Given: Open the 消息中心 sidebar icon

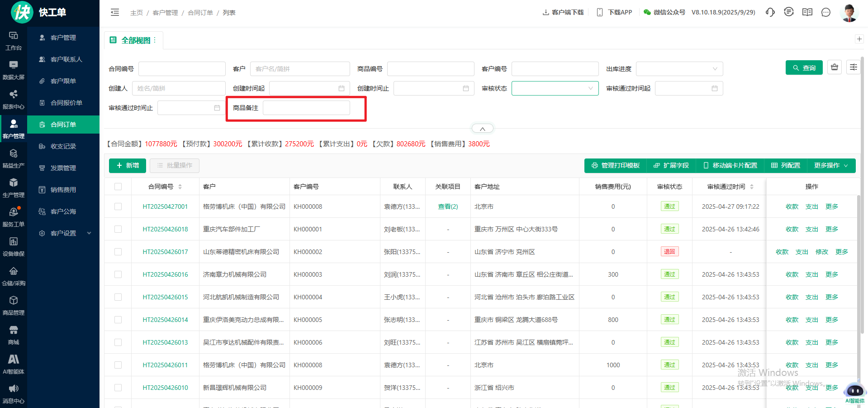Looking at the screenshot, I should [14, 394].
